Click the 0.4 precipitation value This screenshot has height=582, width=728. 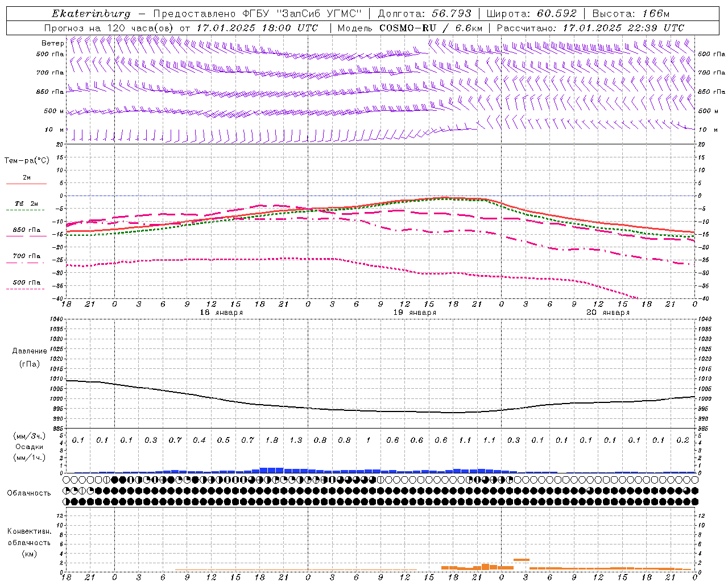click(x=199, y=440)
